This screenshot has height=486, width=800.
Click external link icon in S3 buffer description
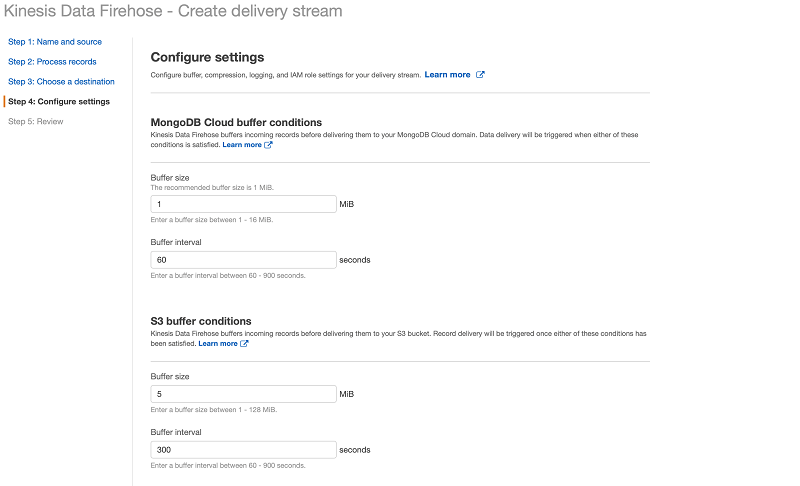244,344
